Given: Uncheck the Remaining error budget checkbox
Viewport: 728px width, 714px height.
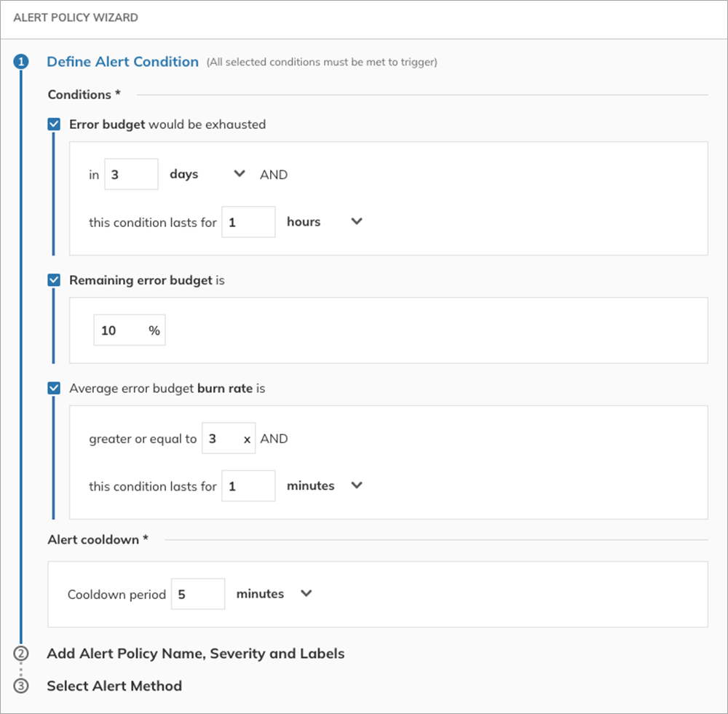Looking at the screenshot, I should pos(54,280).
